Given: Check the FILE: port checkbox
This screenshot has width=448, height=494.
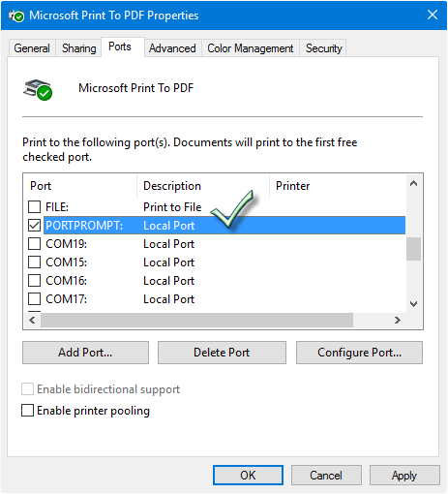Looking at the screenshot, I should tap(34, 207).
